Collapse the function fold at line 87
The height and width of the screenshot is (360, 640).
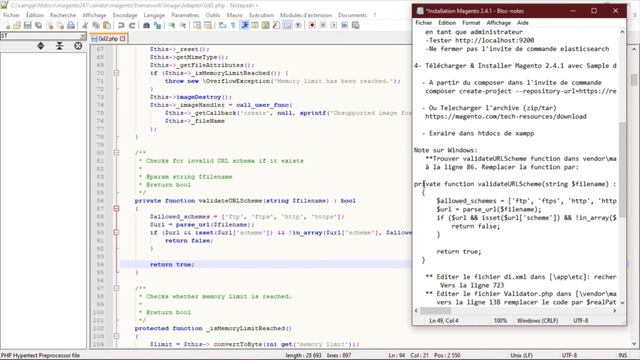[116, 209]
